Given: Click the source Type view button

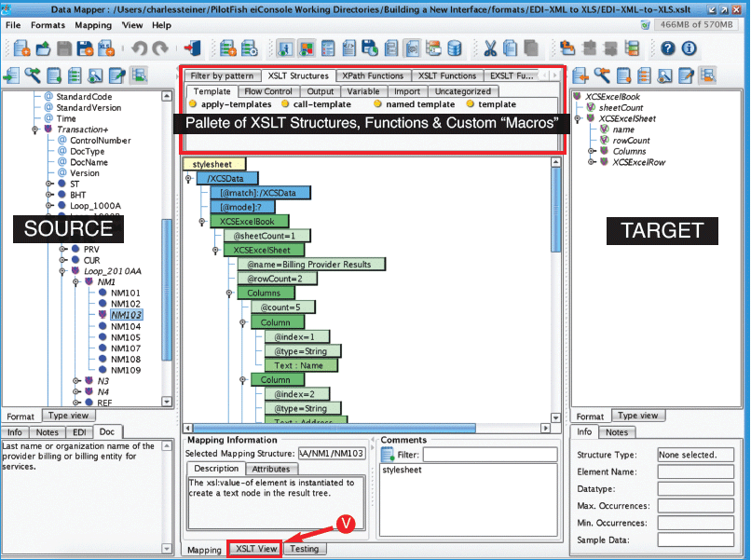Looking at the screenshot, I should pos(69,416).
